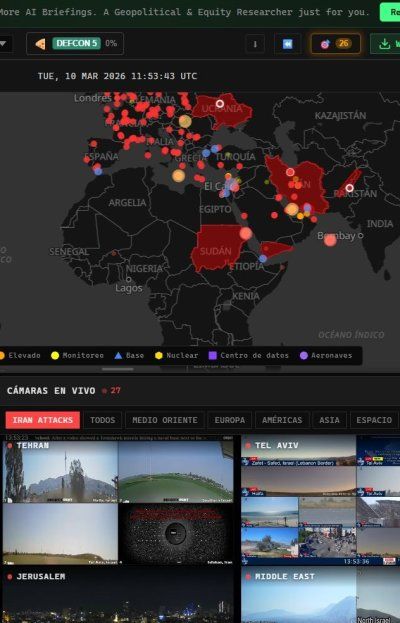The width and height of the screenshot is (400, 623).
Task: Click the small red marker near Senegal
Action: pyautogui.click(x=114, y=253)
